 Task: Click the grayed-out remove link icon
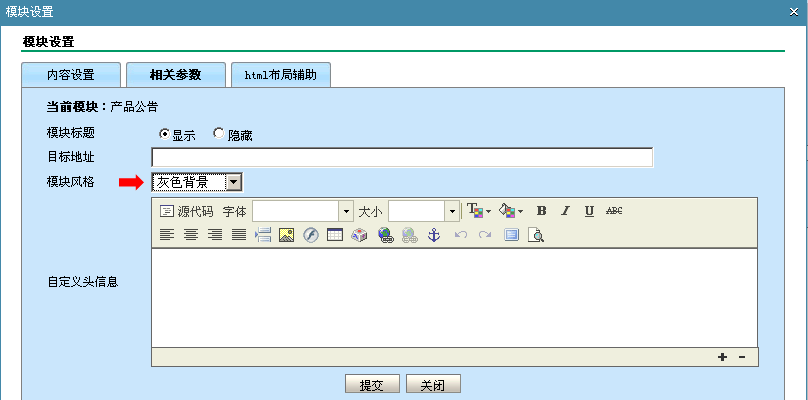(410, 235)
